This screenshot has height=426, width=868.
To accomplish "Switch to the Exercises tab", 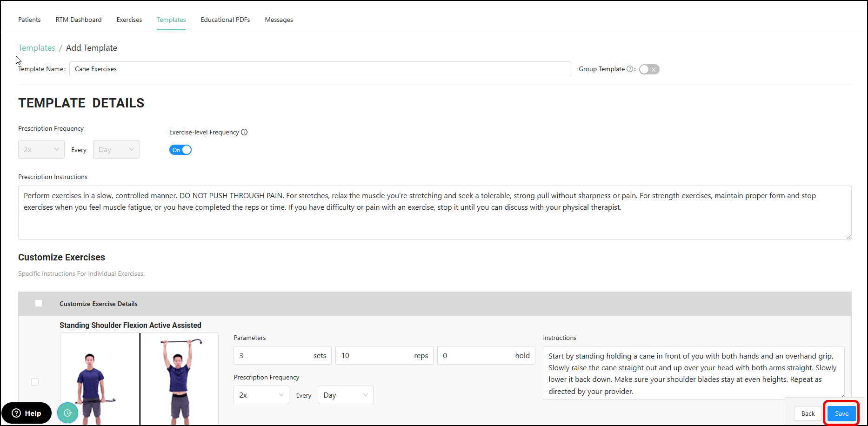I will (129, 20).
